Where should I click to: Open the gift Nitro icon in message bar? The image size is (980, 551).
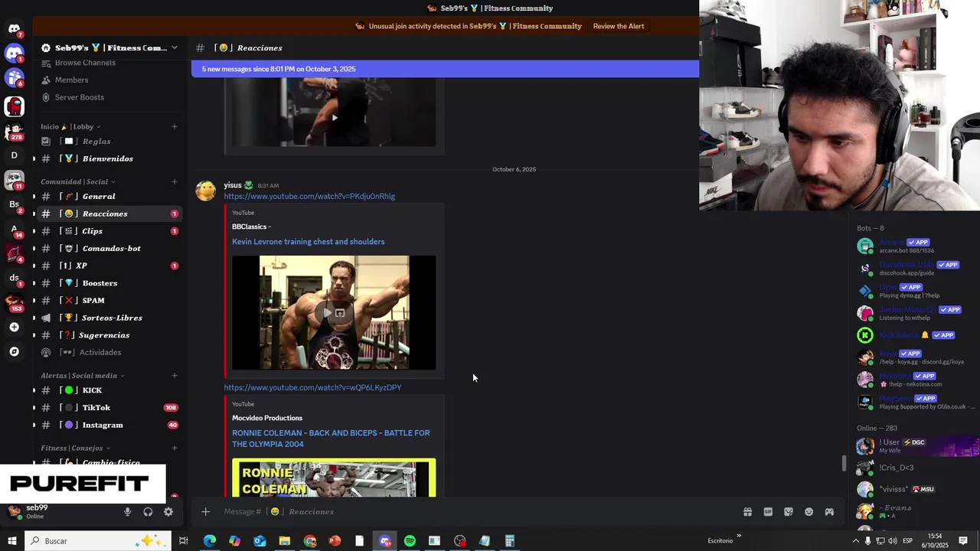pos(747,511)
